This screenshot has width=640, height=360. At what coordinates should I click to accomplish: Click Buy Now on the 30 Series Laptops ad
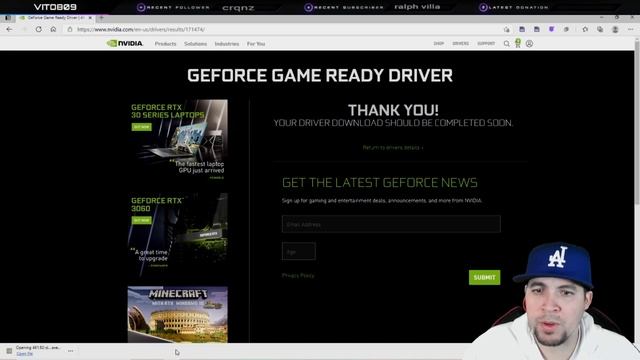pos(142,127)
